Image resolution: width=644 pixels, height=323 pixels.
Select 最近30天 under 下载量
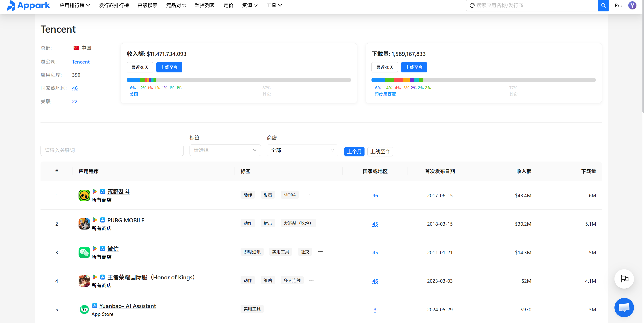click(385, 67)
